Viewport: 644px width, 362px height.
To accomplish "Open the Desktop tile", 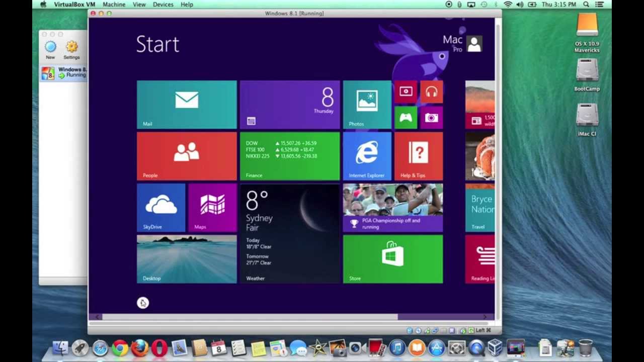I will (187, 259).
